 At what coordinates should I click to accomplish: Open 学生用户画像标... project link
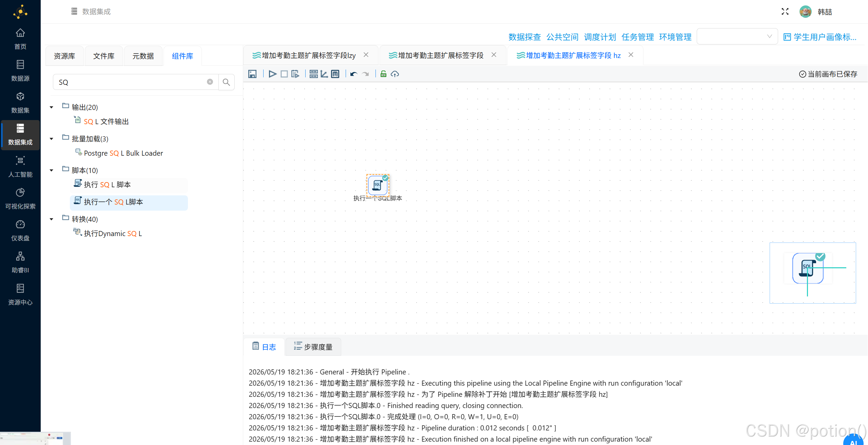pyautogui.click(x=820, y=37)
